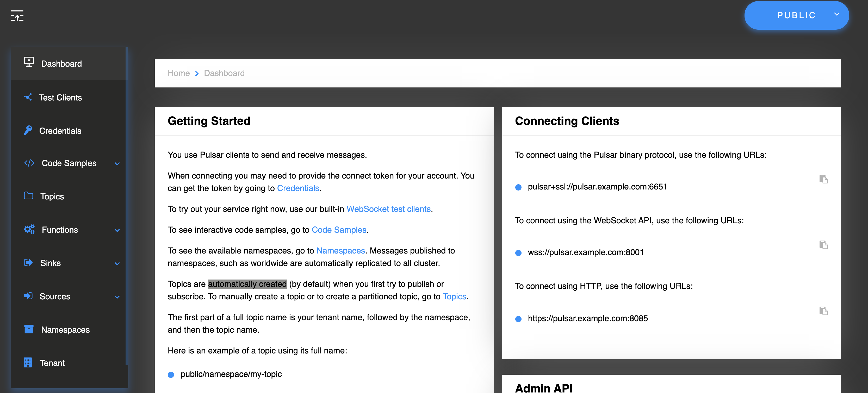This screenshot has width=868, height=393.
Task: Select Dashboard in the sidebar menu
Action: [61, 64]
